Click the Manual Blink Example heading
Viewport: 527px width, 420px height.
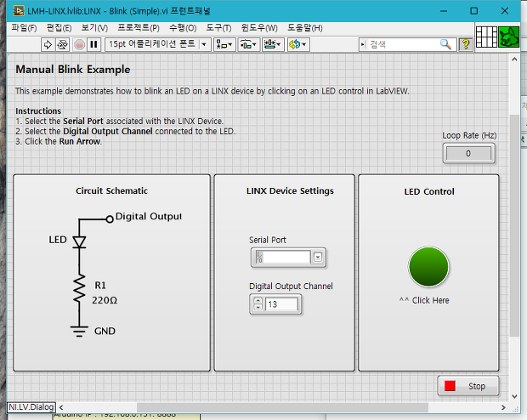click(73, 69)
